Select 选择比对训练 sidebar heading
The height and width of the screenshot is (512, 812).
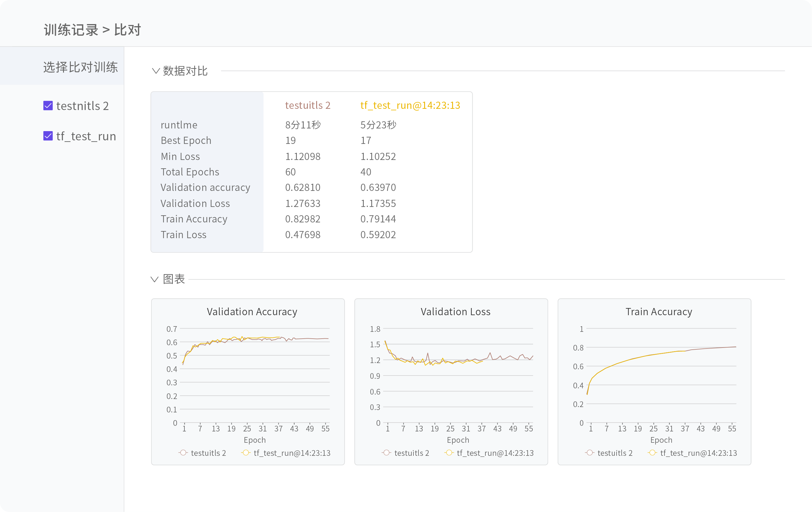coord(81,67)
